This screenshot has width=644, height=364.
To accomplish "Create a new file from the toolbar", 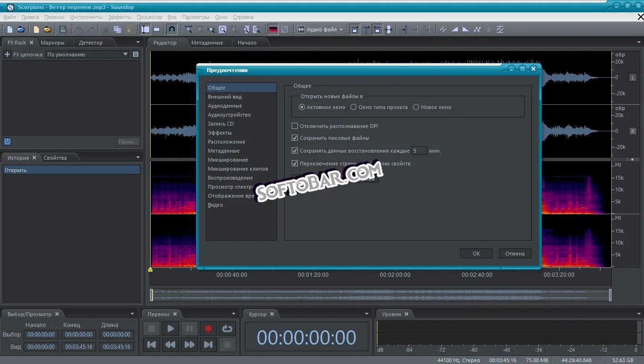I will pos(10,29).
